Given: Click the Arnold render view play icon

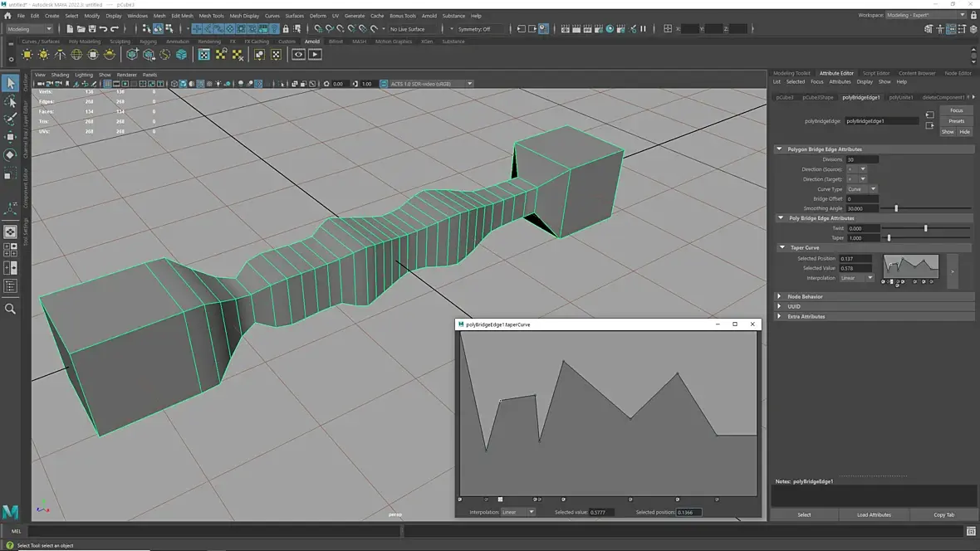Looking at the screenshot, I should pos(315,55).
